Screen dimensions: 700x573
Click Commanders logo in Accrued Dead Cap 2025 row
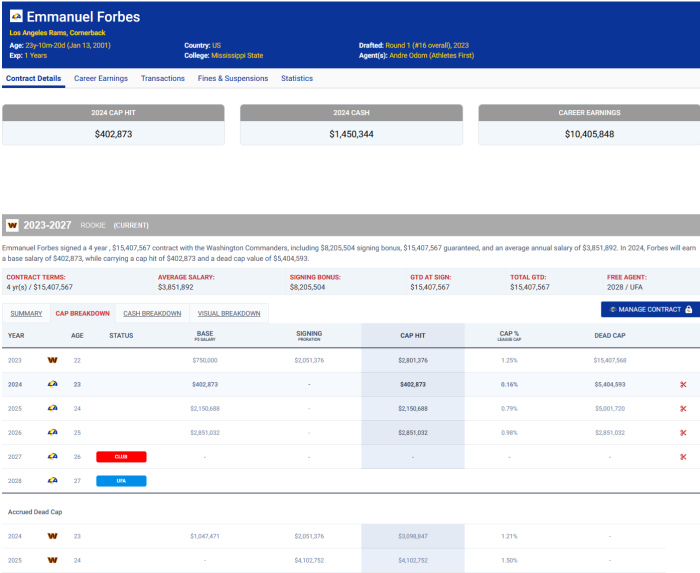pyautogui.click(x=53, y=560)
